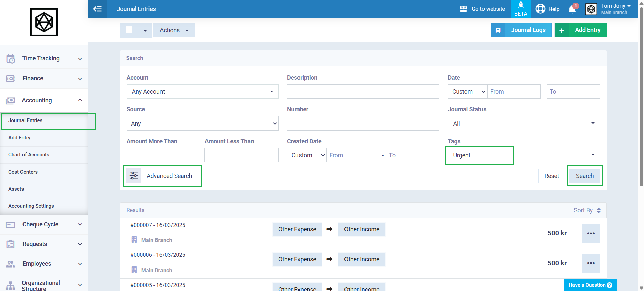Click the Accounting cash icon

[x=11, y=100]
